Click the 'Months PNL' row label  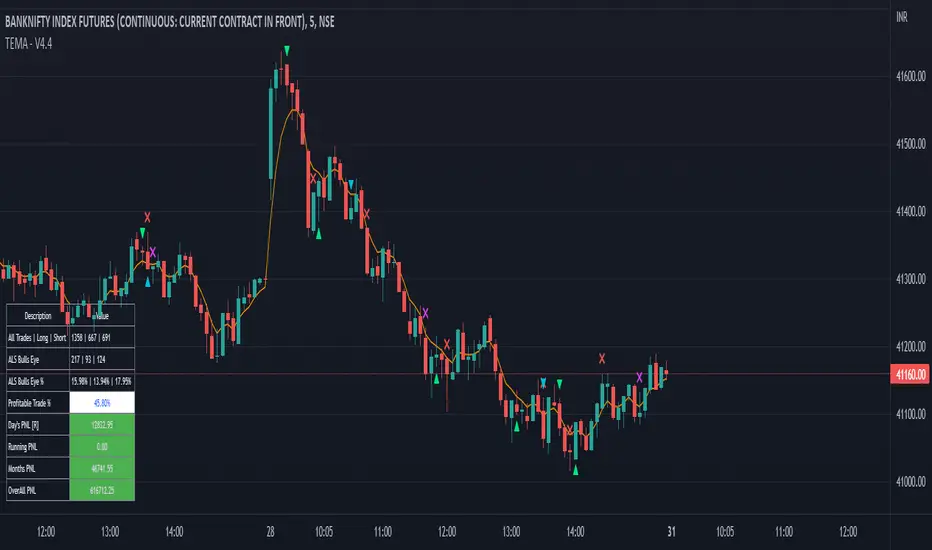pyautogui.click(x=37, y=469)
